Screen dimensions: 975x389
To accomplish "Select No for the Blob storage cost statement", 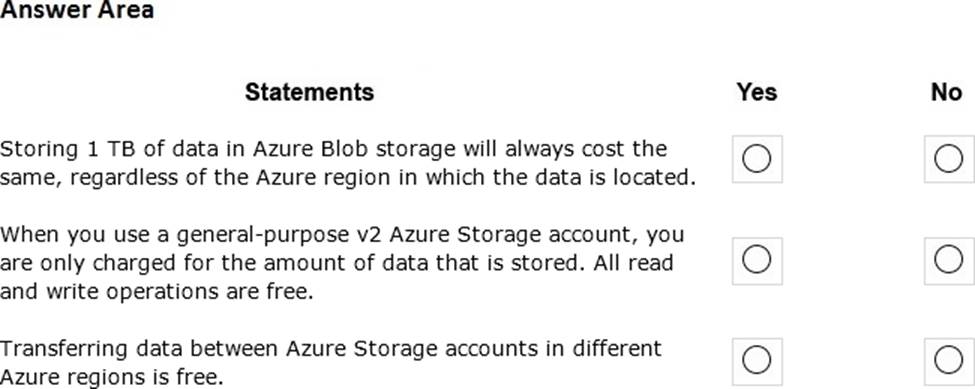I will [948, 159].
